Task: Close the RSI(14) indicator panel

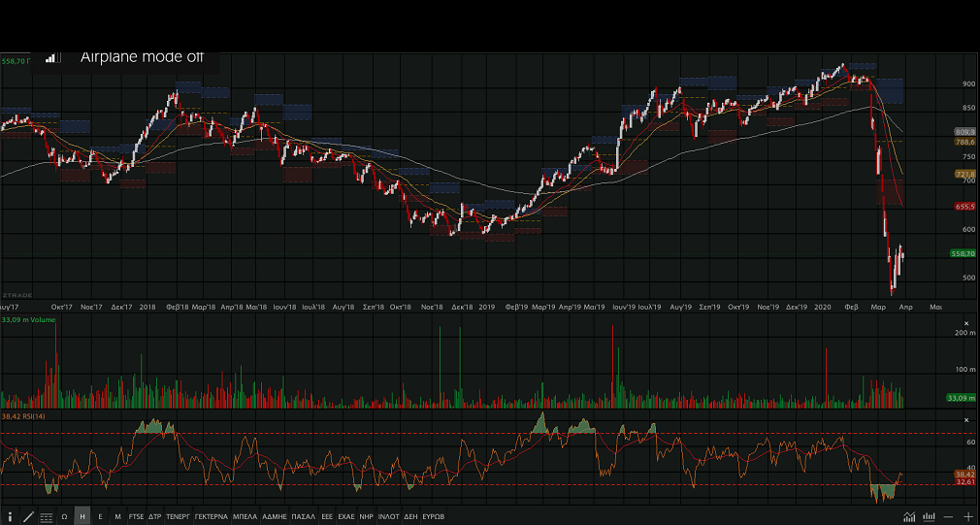Action: tap(965, 420)
